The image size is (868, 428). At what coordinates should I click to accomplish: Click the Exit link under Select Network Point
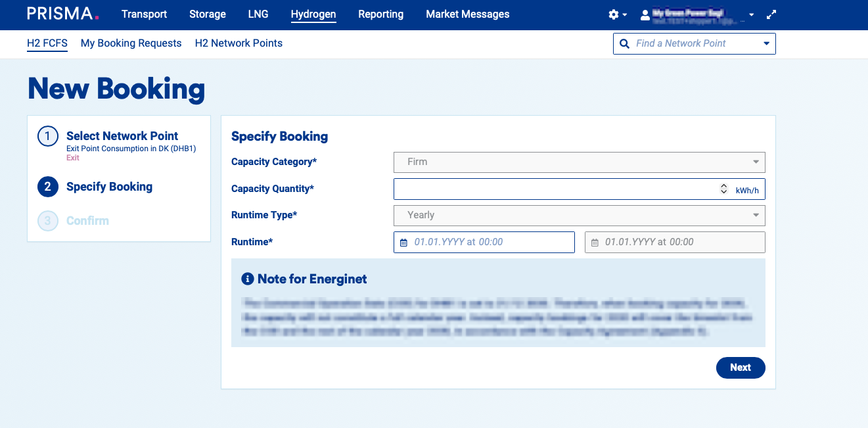click(x=72, y=157)
